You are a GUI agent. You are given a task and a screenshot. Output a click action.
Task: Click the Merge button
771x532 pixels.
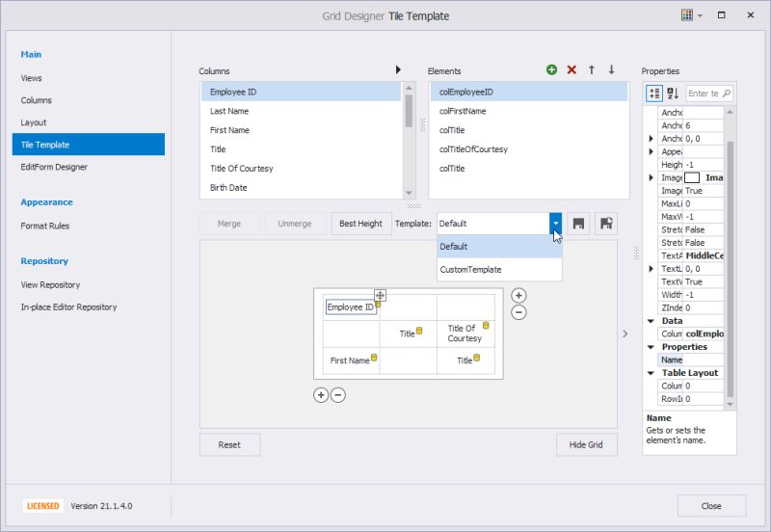coord(229,224)
